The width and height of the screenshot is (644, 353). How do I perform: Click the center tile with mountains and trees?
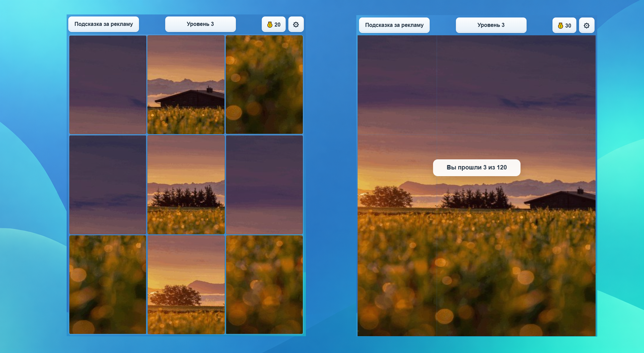[x=186, y=184]
